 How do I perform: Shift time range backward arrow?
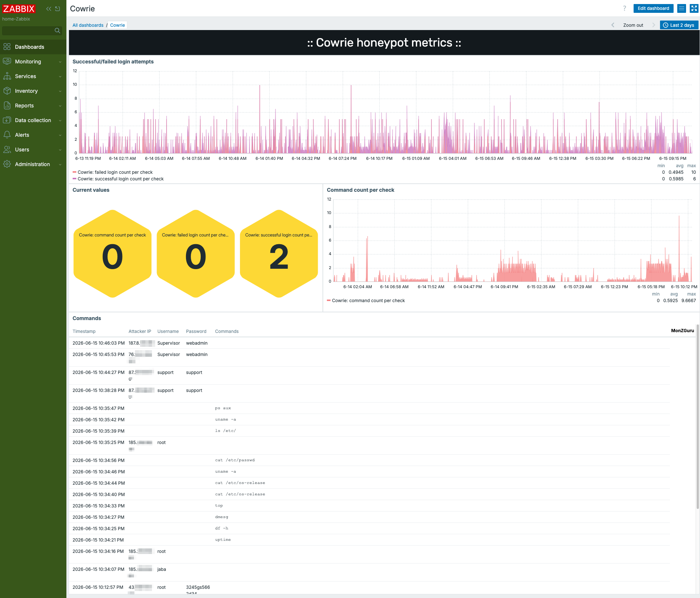click(x=613, y=25)
